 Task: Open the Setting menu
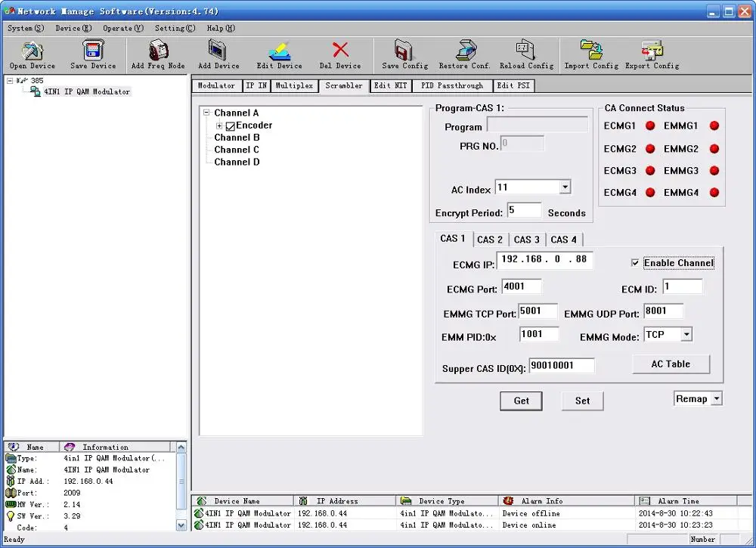pos(175,29)
